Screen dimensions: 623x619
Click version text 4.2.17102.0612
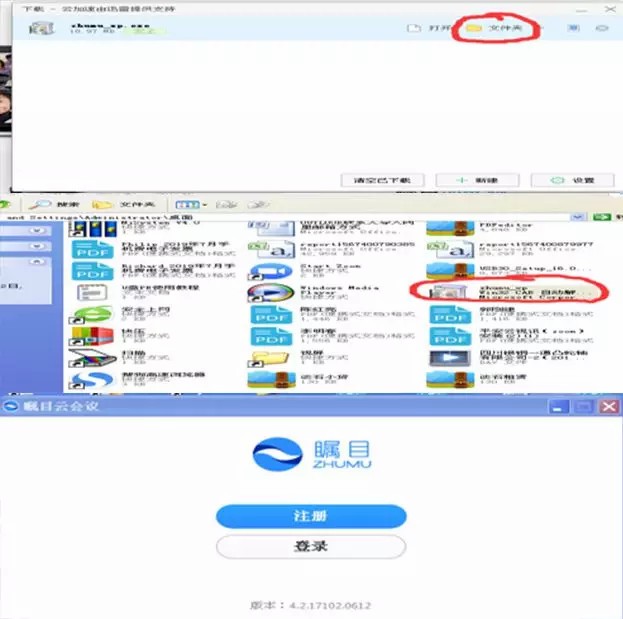coord(329,605)
